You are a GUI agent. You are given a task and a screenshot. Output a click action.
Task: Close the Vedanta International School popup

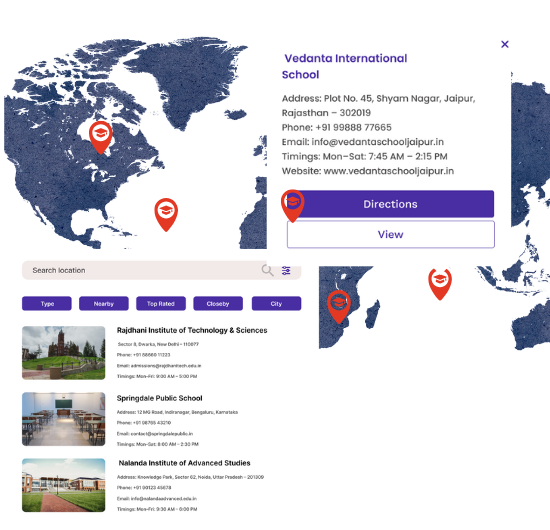(505, 44)
